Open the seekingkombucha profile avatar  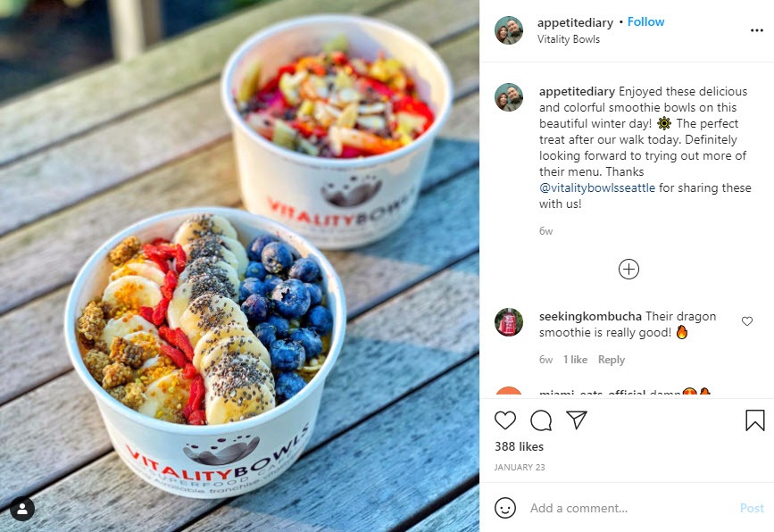point(509,322)
